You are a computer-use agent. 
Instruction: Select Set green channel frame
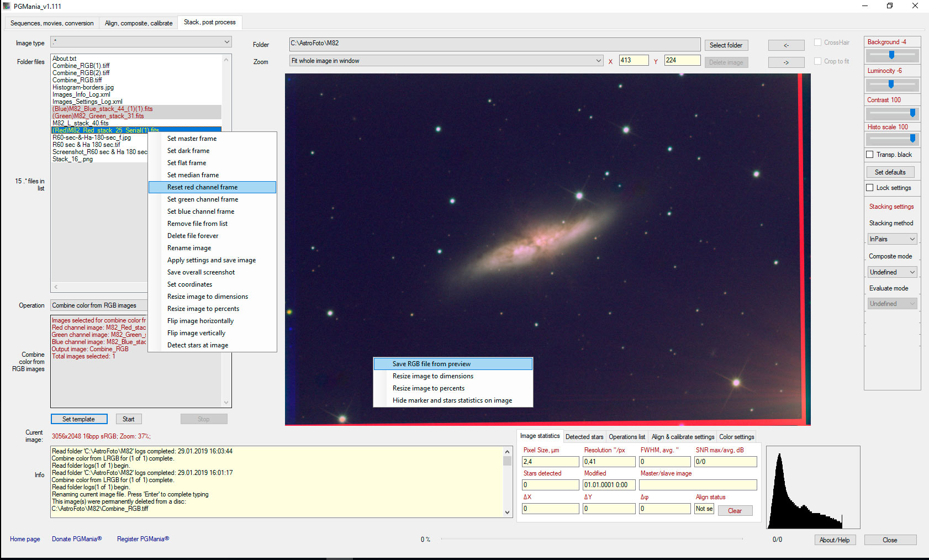[213, 199]
